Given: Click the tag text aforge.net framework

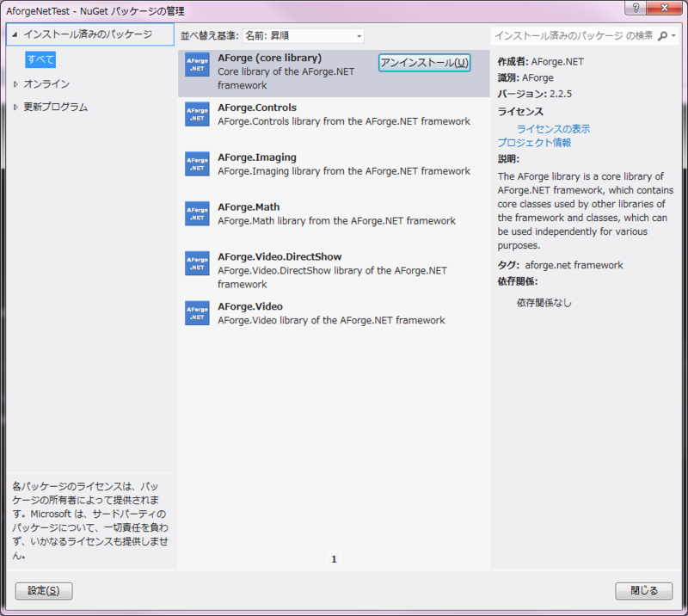Looking at the screenshot, I should (x=574, y=265).
